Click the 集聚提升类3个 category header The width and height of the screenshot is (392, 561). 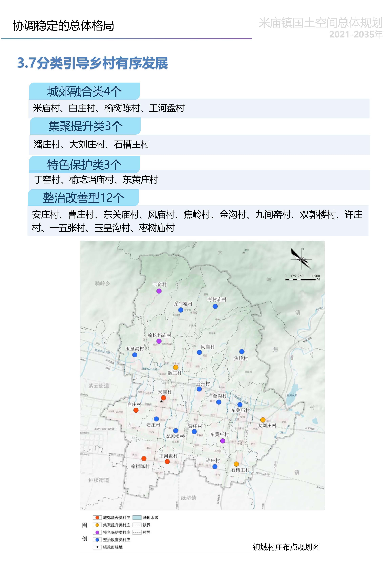click(85, 126)
